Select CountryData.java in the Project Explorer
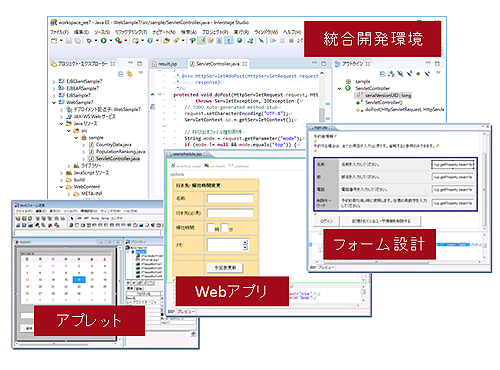 [x=110, y=145]
